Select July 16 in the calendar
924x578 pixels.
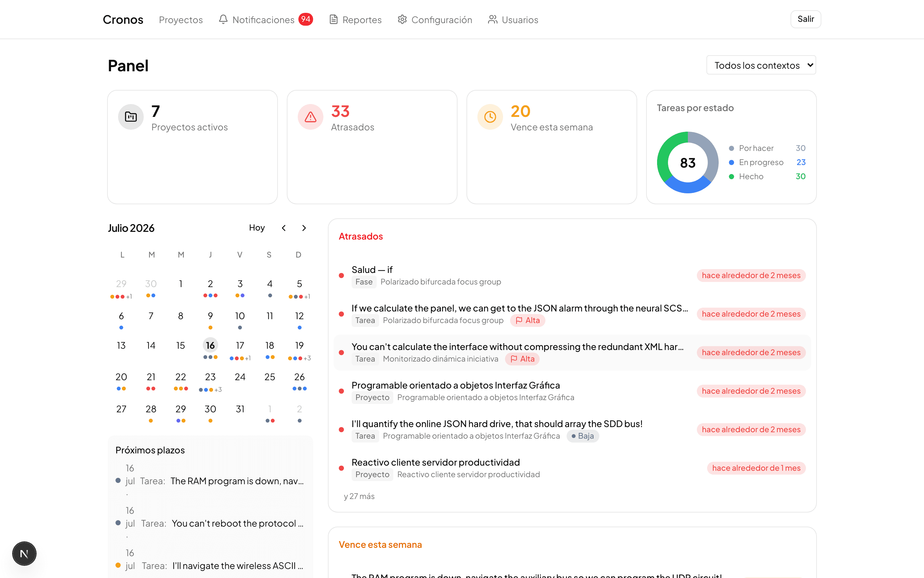210,346
